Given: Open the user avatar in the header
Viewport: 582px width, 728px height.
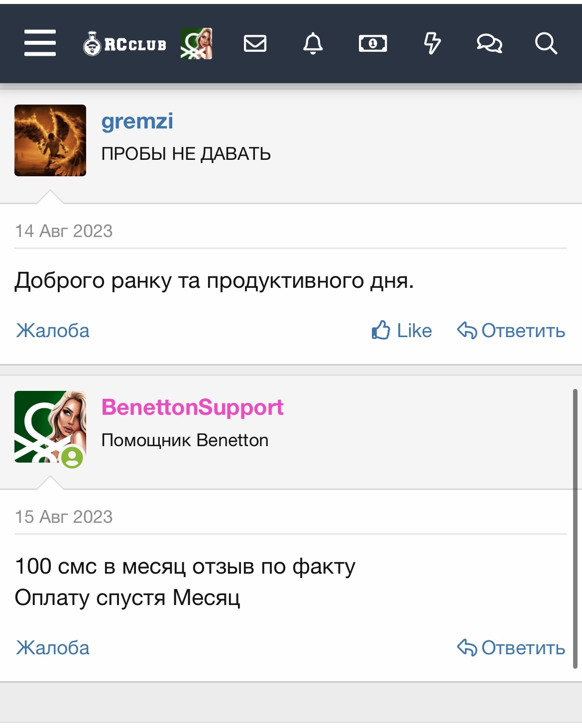Looking at the screenshot, I should click(196, 43).
